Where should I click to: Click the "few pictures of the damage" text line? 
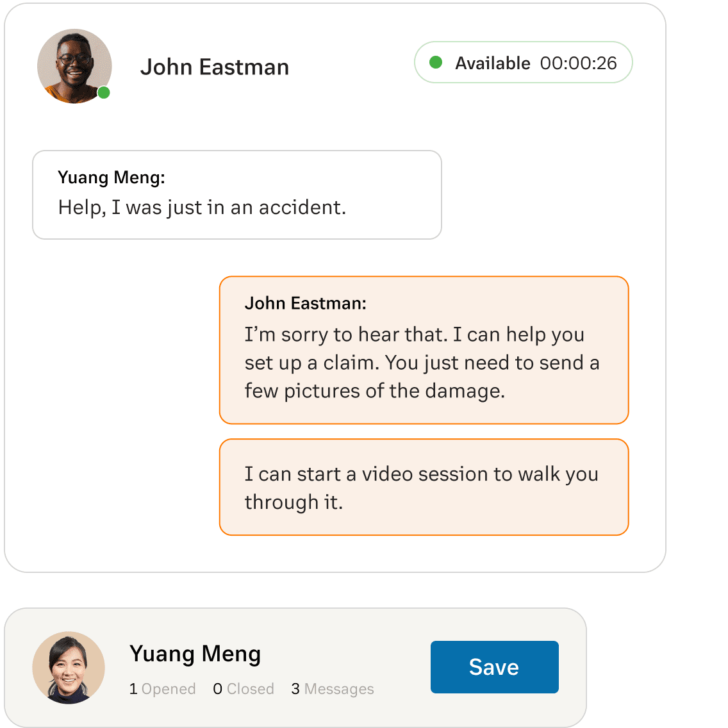click(375, 391)
